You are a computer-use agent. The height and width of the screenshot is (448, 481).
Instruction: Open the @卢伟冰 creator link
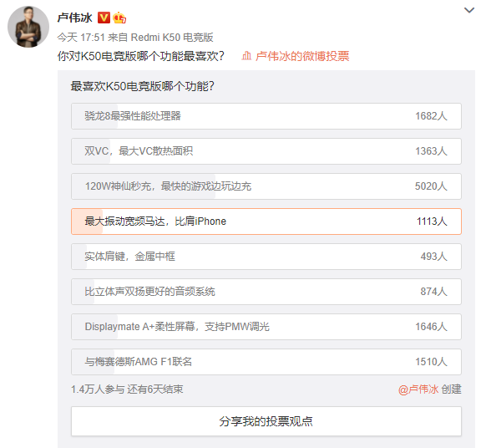point(418,389)
